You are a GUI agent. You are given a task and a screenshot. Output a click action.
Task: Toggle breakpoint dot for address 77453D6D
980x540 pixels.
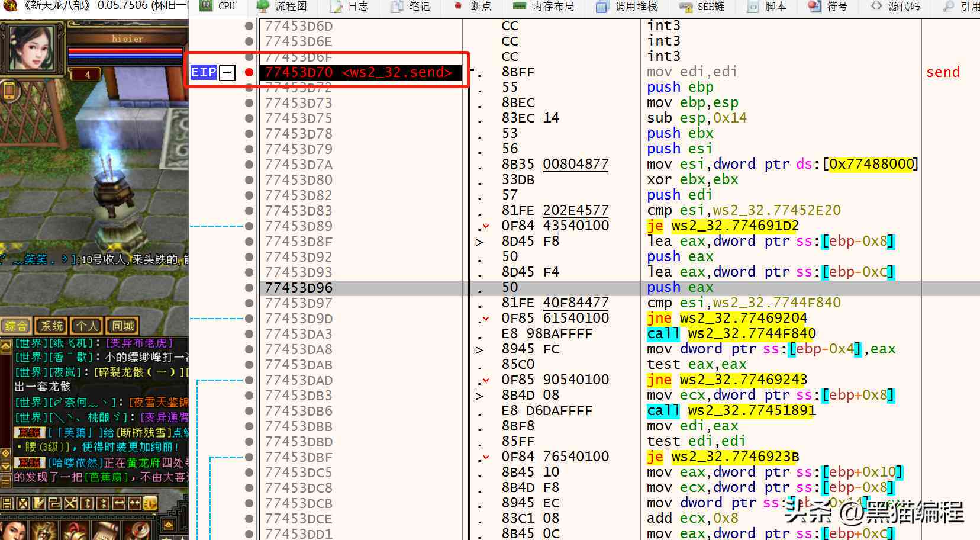click(x=249, y=26)
